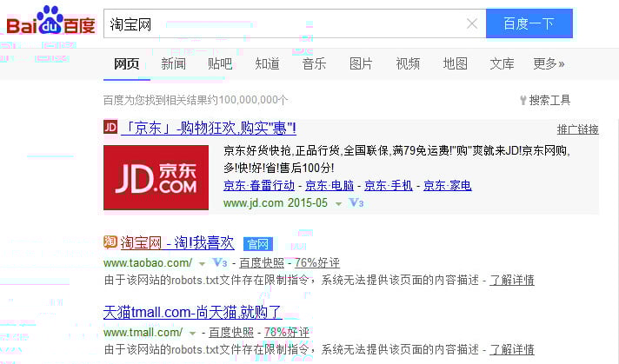Click the Baidu logo

[x=50, y=22]
